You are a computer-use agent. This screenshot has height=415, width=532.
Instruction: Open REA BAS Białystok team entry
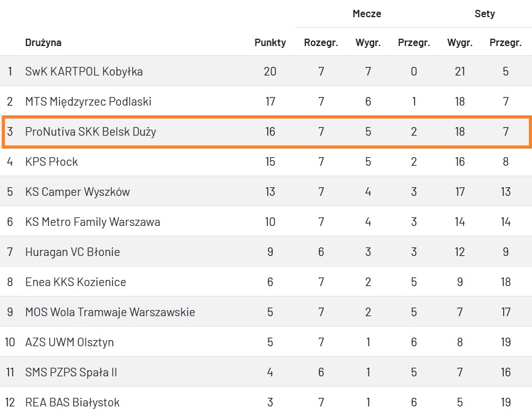coord(72,402)
